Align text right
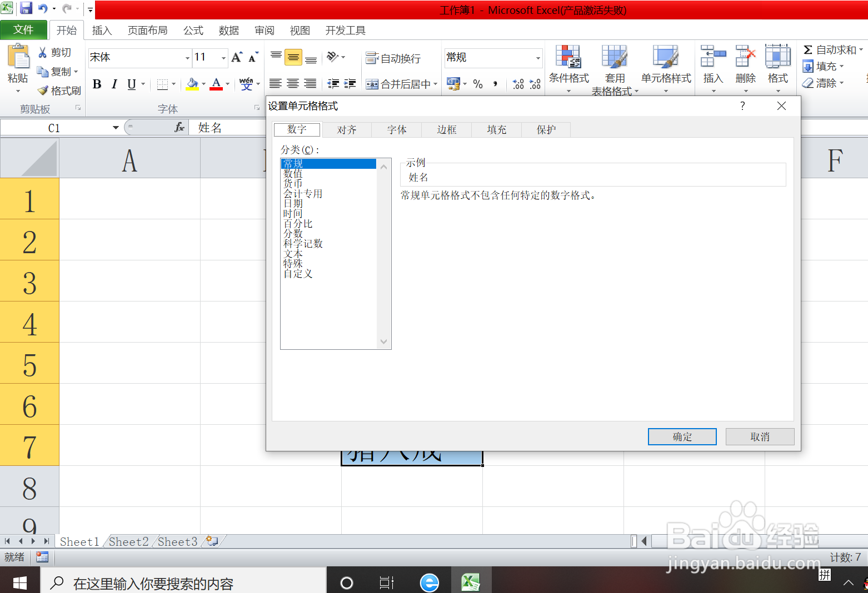The height and width of the screenshot is (593, 868). 311,84
